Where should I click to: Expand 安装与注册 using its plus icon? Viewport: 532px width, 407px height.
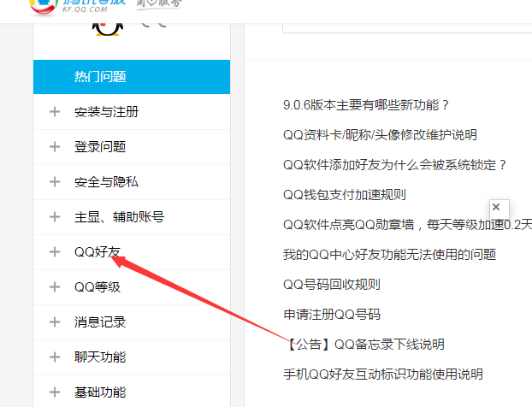(x=56, y=112)
